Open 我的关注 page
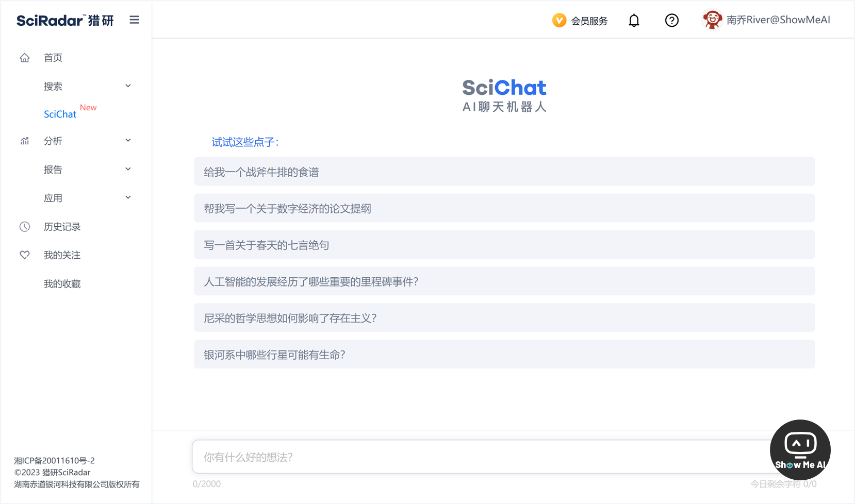Image resolution: width=855 pixels, height=504 pixels. tap(62, 255)
